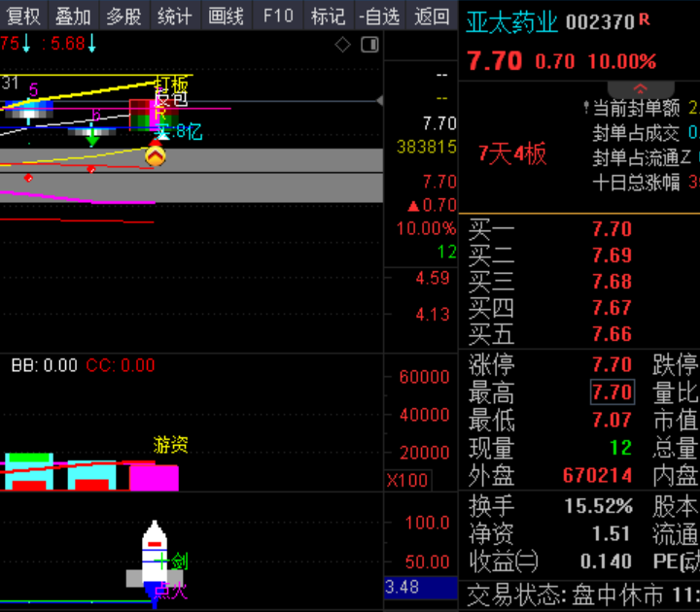Click the CC: 0.00 indicator readout

click(x=121, y=366)
